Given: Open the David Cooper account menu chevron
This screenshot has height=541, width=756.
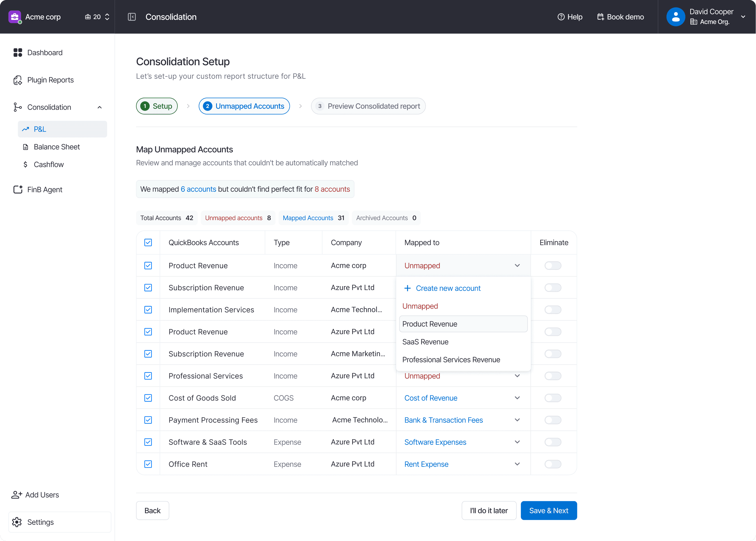Looking at the screenshot, I should click(743, 17).
